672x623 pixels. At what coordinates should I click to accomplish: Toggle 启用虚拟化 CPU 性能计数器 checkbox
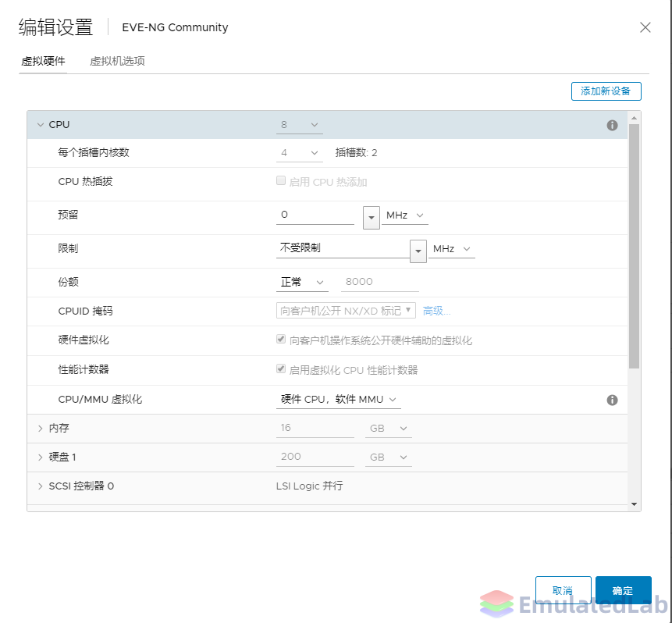[281, 368]
